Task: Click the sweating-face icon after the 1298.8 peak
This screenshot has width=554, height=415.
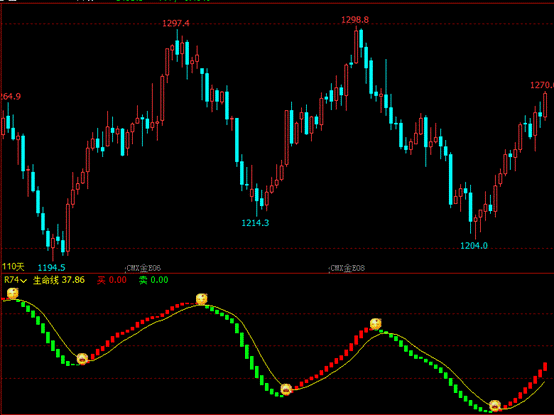Action: 375,324
